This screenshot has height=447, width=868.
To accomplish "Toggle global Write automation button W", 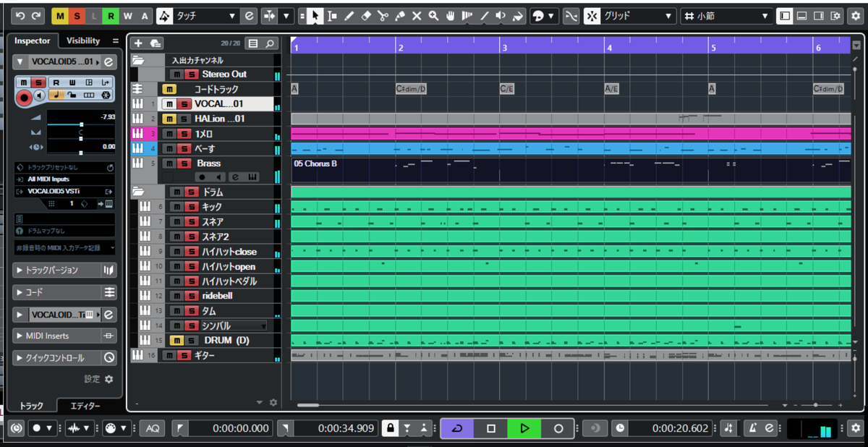I will click(127, 15).
